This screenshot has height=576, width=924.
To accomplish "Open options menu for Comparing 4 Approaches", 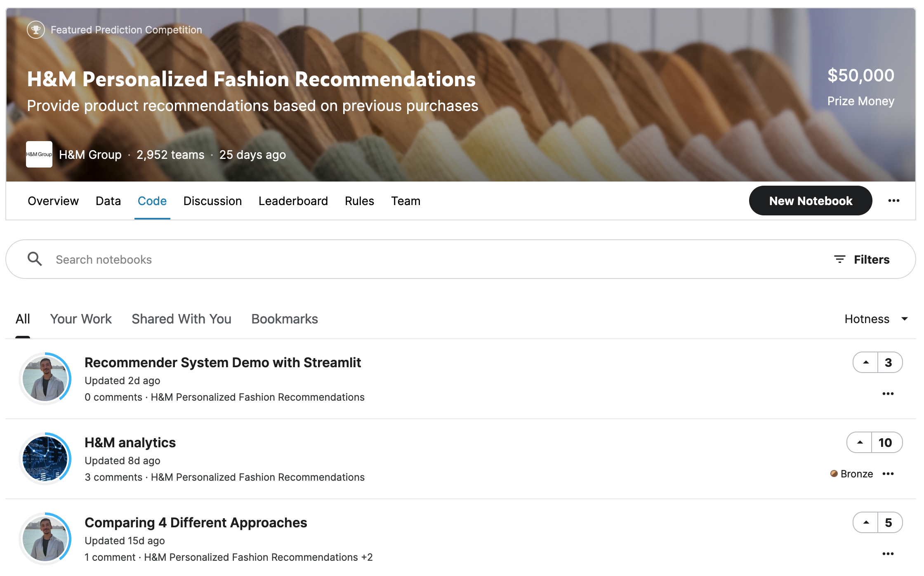I will point(888,554).
